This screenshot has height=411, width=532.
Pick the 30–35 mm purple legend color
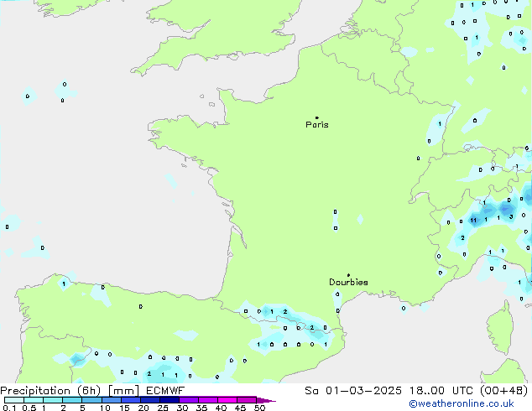tap(189, 400)
